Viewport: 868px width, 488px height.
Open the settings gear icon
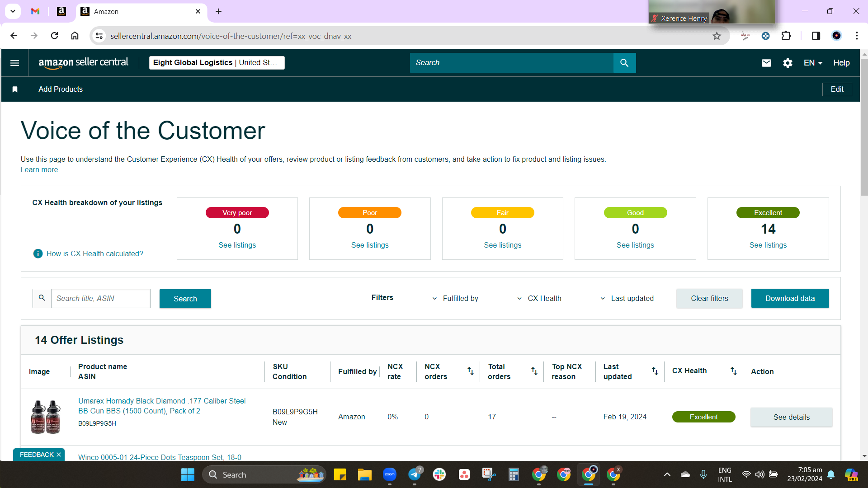pyautogui.click(x=788, y=63)
